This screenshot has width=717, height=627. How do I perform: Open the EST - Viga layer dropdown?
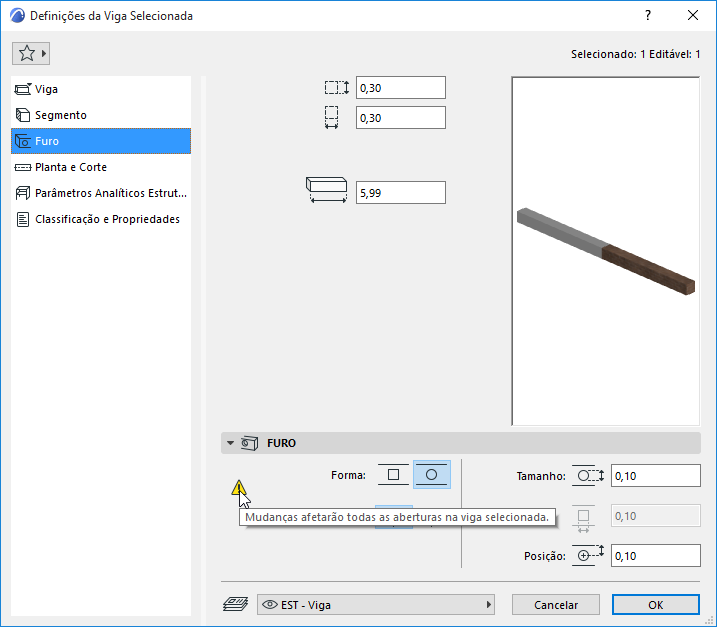(x=376, y=605)
